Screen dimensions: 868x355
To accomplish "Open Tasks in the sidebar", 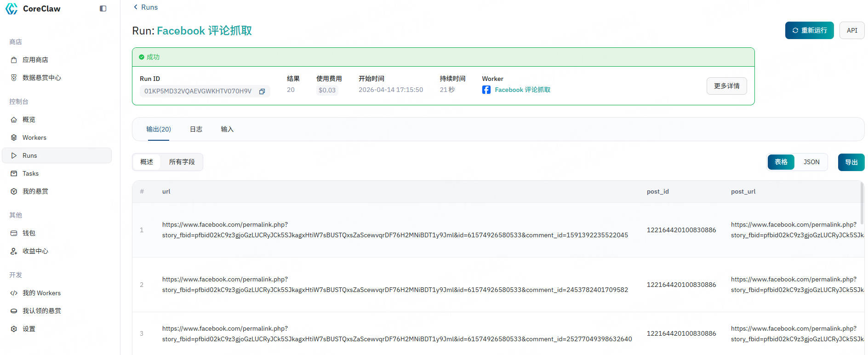I will click(x=30, y=173).
